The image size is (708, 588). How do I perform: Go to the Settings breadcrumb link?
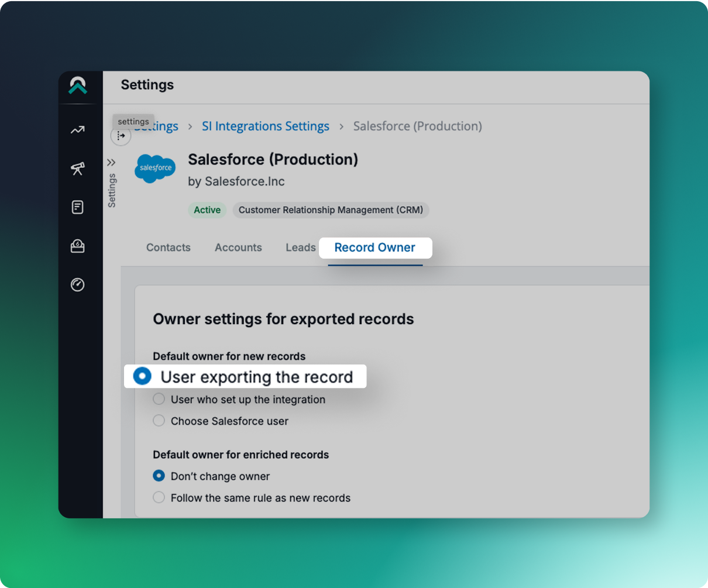pyautogui.click(x=156, y=126)
